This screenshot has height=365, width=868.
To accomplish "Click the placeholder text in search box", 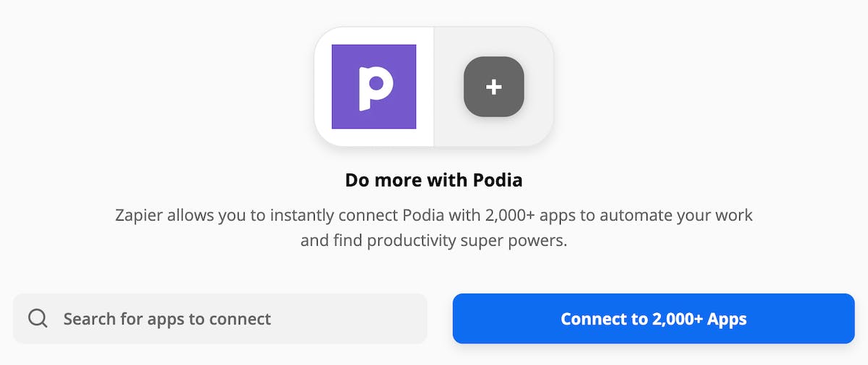I will pyautogui.click(x=167, y=318).
